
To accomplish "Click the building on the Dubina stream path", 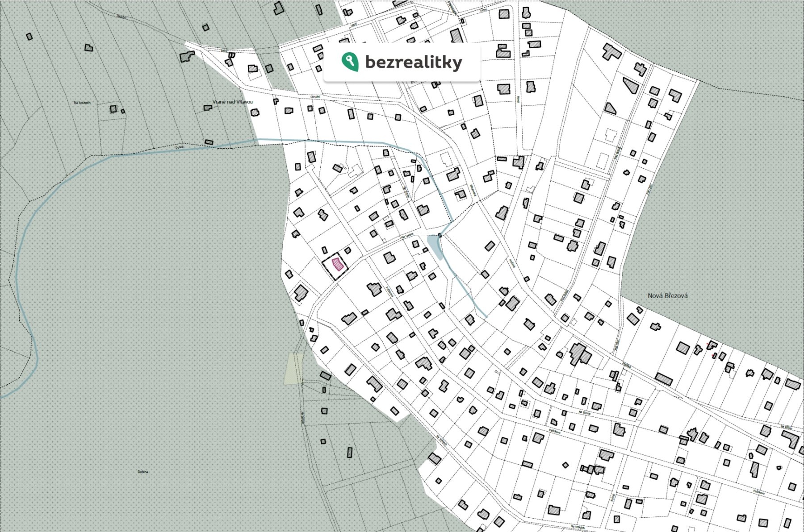I will tap(209, 142).
